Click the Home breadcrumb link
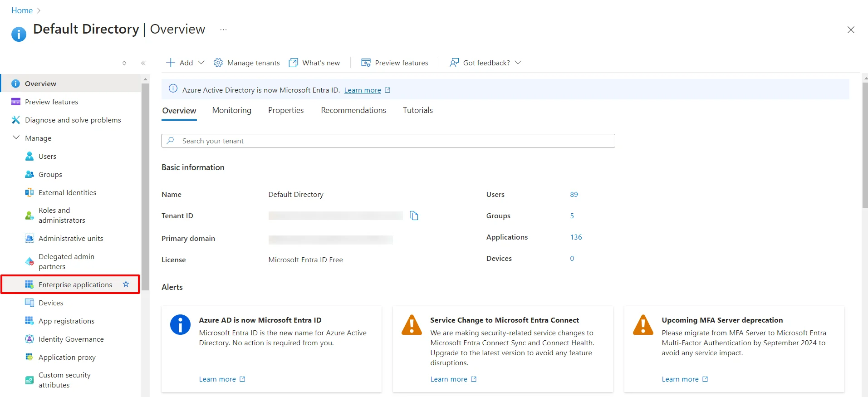 pyautogui.click(x=22, y=10)
